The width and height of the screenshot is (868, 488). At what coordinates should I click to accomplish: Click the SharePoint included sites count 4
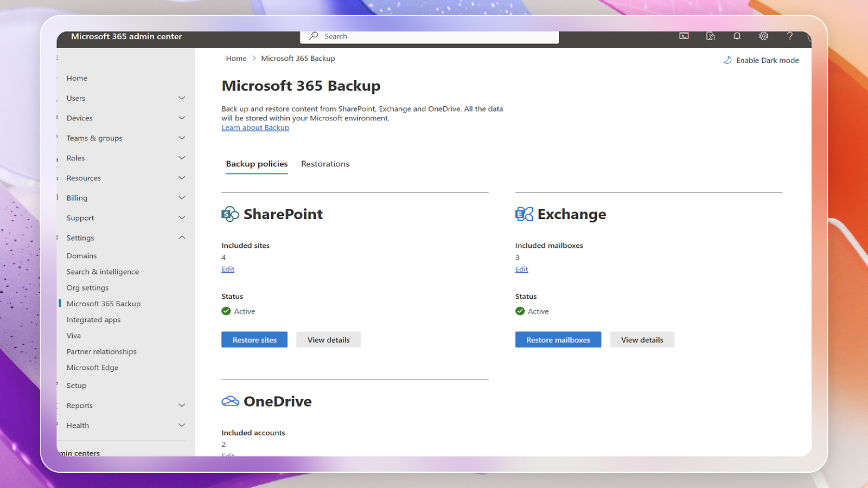pos(224,258)
